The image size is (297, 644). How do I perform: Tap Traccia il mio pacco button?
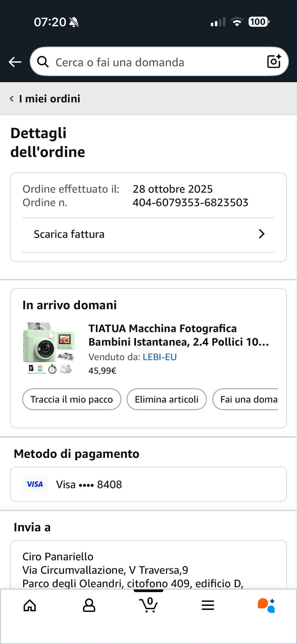72,399
